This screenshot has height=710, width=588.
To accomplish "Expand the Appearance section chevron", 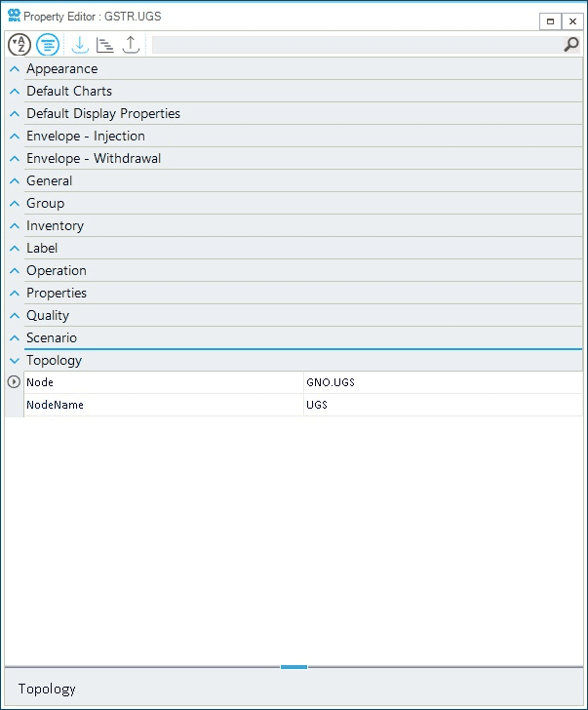I will [x=15, y=69].
